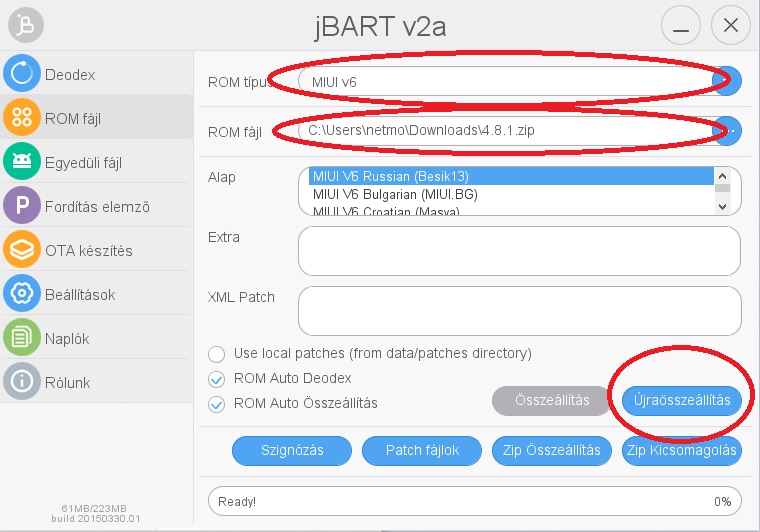The width and height of the screenshot is (760, 532).
Task: Toggle ROM Auto Deodex checkbox
Action: (x=217, y=379)
